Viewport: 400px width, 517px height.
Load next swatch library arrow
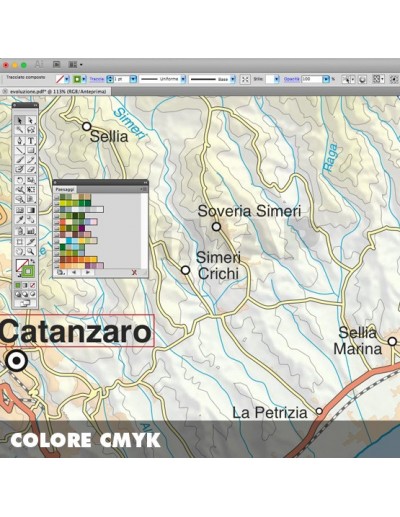tap(88, 272)
